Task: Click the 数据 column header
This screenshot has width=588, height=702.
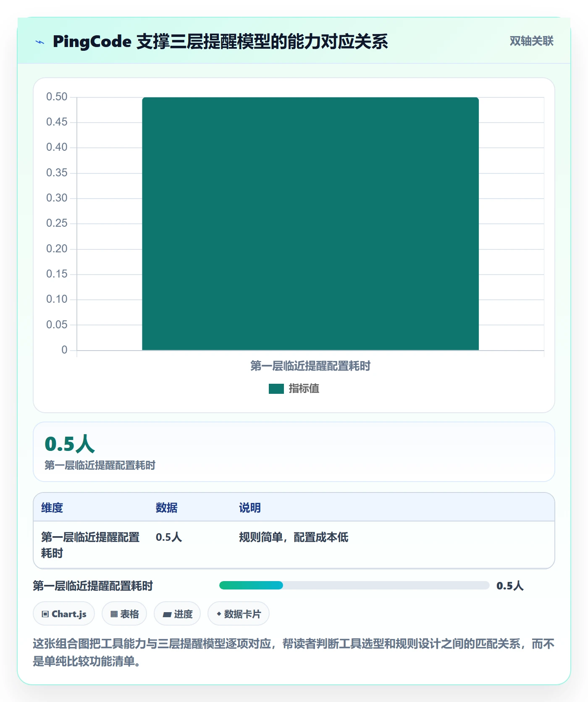Action: [x=166, y=508]
